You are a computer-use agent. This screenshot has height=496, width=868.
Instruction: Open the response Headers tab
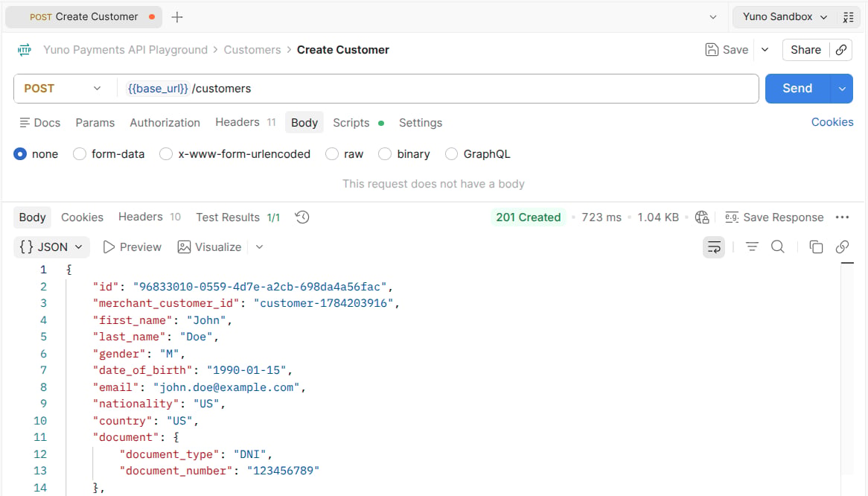(x=150, y=217)
